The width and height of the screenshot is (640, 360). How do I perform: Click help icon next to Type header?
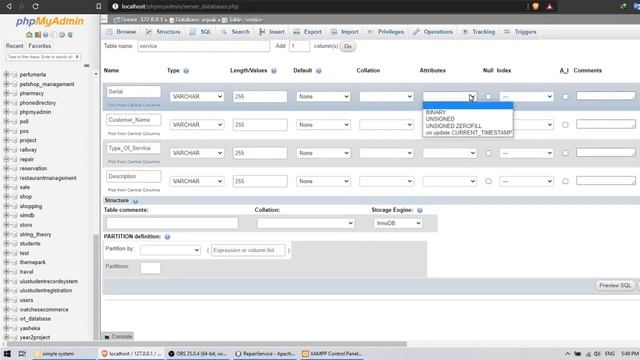click(186, 71)
